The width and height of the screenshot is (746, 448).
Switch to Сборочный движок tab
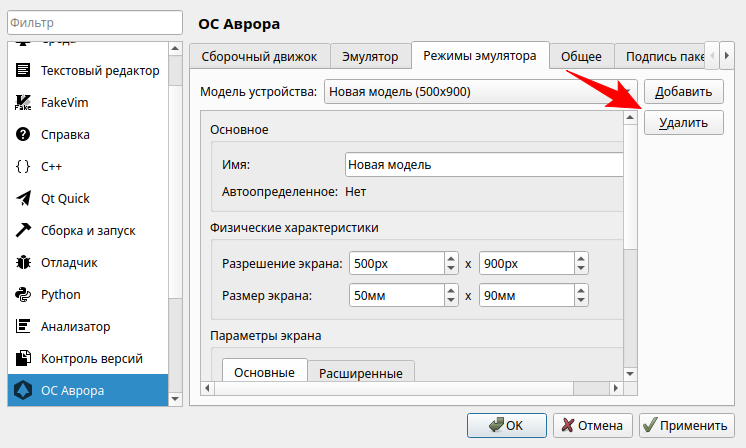click(x=259, y=57)
